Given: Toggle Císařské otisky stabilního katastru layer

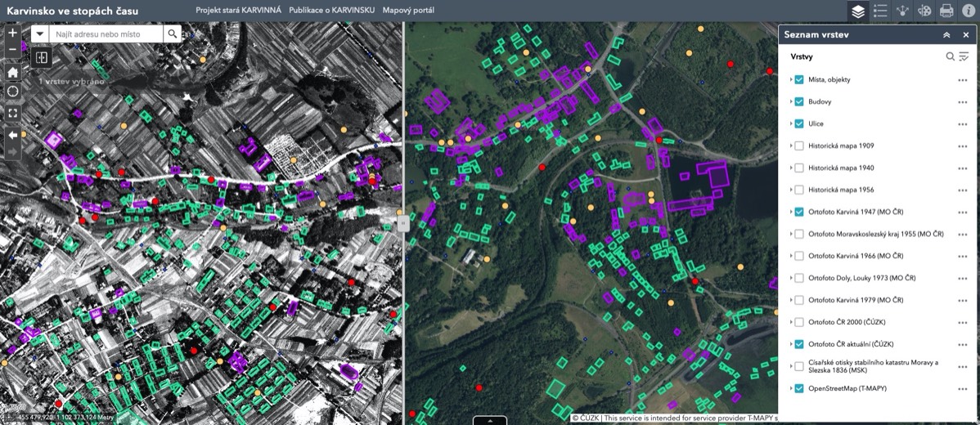Looking at the screenshot, I should pyautogui.click(x=798, y=366).
